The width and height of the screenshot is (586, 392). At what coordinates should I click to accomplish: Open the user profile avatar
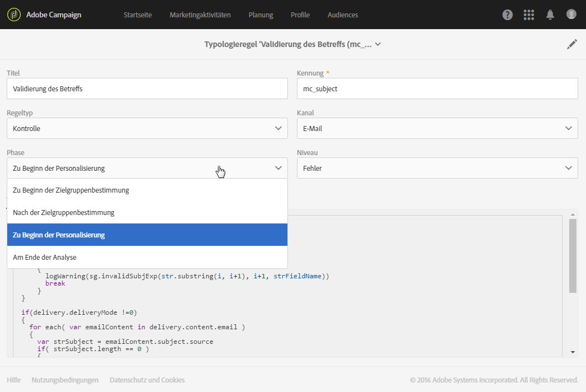571,15
